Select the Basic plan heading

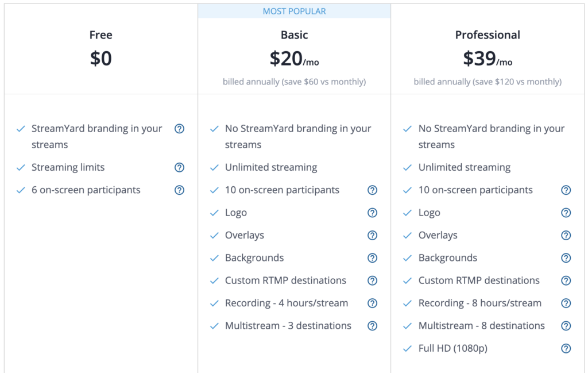(295, 35)
